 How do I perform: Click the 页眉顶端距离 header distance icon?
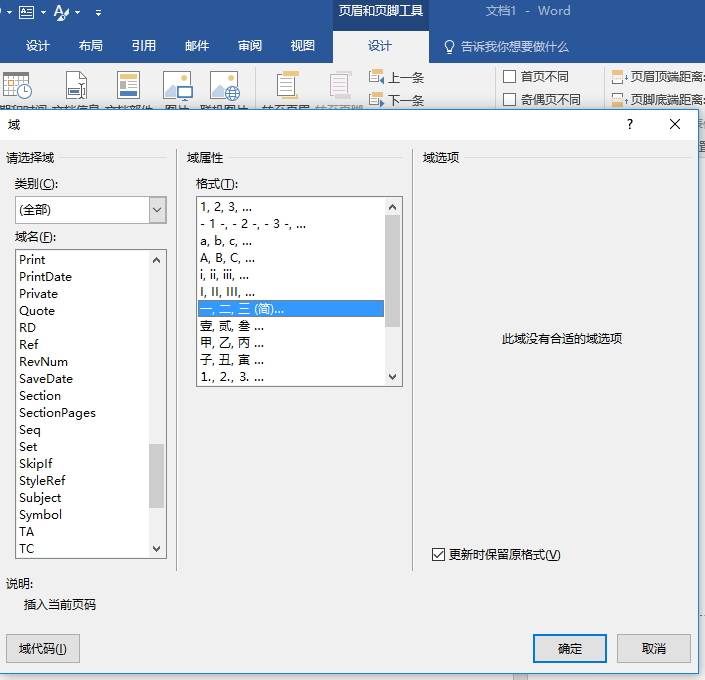(x=619, y=77)
